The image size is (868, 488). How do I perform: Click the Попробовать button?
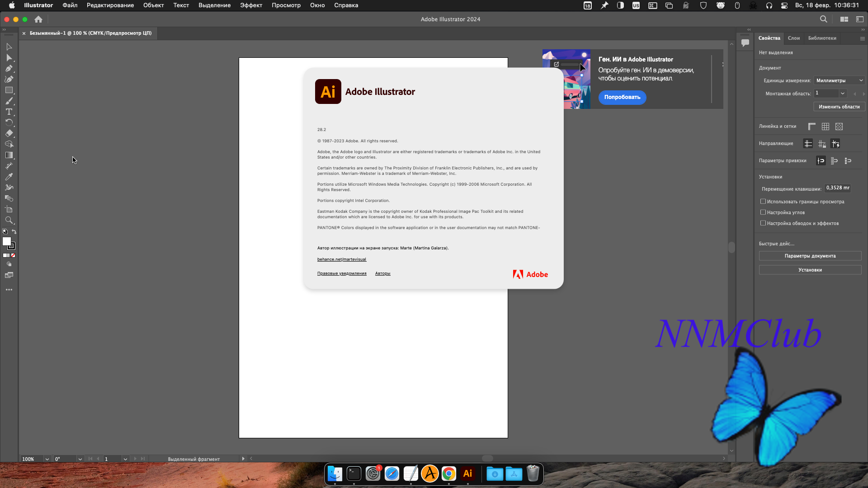click(x=622, y=97)
